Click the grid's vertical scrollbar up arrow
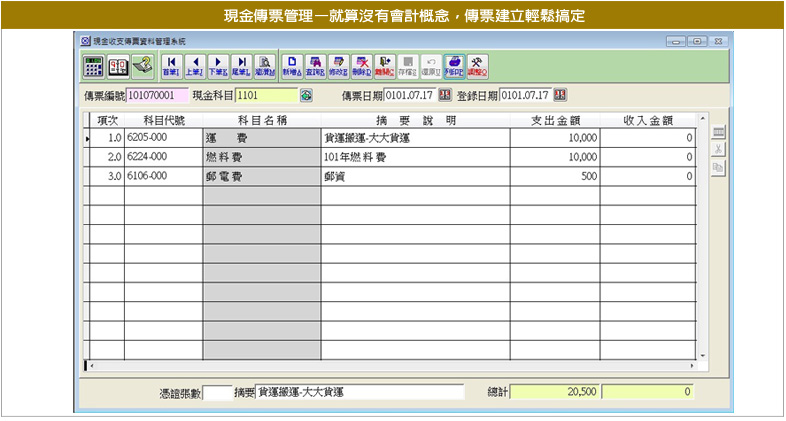 click(703, 118)
